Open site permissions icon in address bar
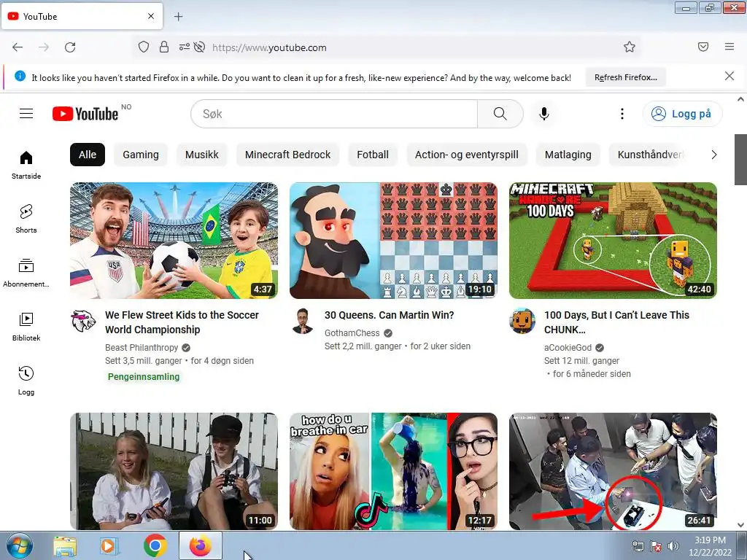747x560 pixels. click(184, 47)
